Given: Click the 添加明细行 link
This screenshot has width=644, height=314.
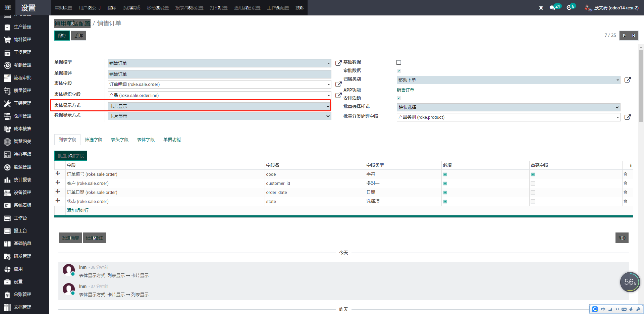Looking at the screenshot, I should (x=78, y=211).
